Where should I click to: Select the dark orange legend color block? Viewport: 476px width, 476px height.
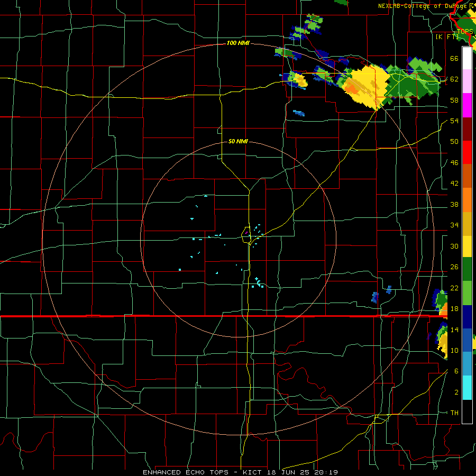[467, 176]
